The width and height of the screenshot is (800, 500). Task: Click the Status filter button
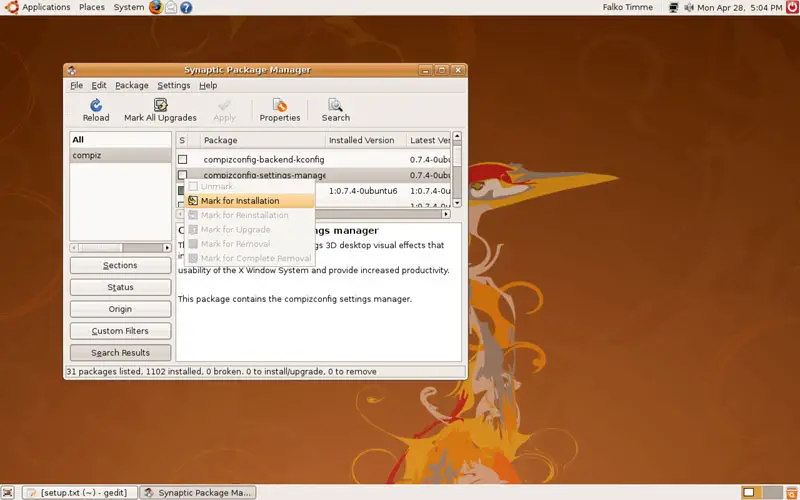pos(120,287)
